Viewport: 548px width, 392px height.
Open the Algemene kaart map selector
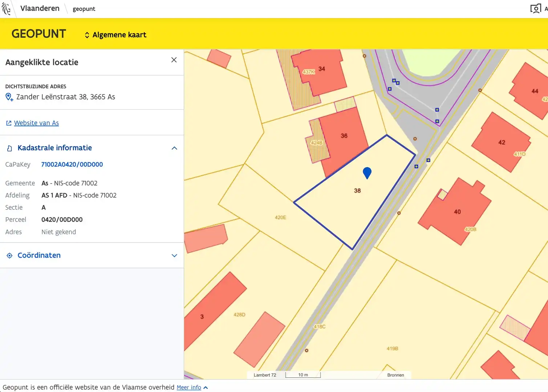pyautogui.click(x=115, y=35)
